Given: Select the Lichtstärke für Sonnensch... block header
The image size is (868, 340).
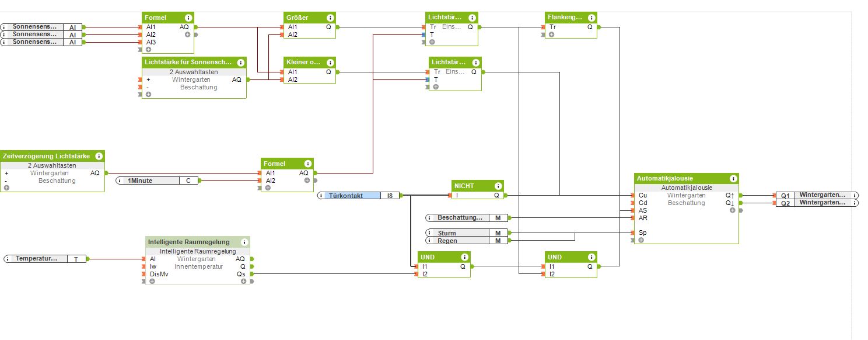Looking at the screenshot, I should click(194, 63).
